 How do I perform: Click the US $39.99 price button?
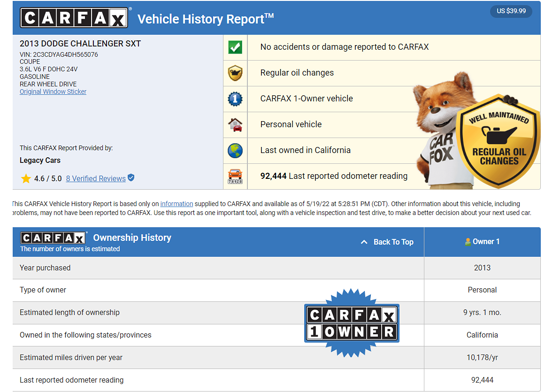[x=511, y=11]
